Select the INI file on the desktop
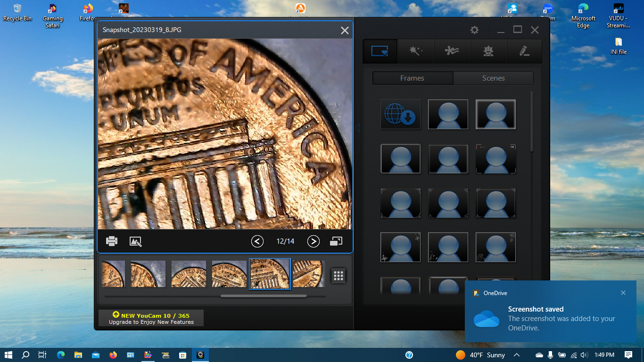Viewport: 644px width, 362px height. coord(619,46)
